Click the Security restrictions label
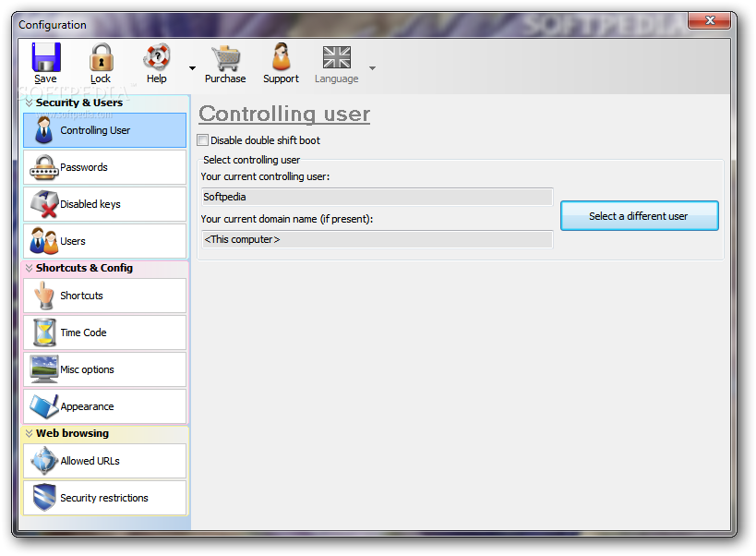The width and height of the screenshot is (756, 556). (104, 498)
